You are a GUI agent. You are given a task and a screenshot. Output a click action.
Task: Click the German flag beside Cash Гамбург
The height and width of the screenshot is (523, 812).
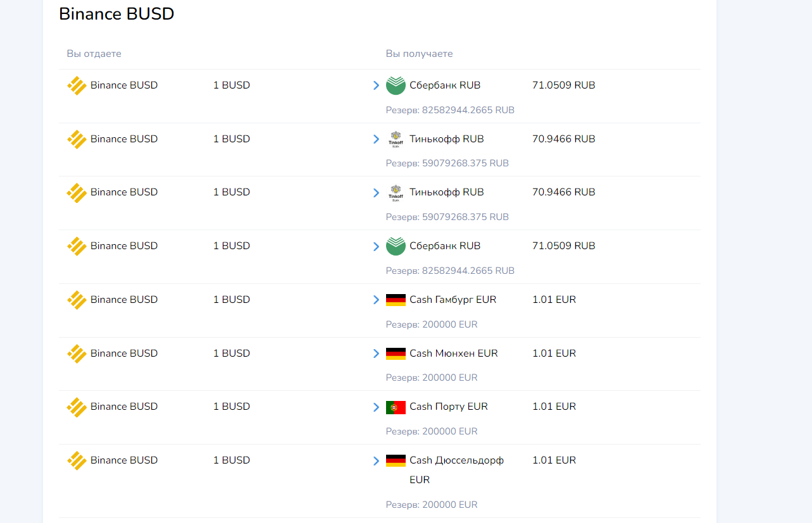[x=396, y=300]
